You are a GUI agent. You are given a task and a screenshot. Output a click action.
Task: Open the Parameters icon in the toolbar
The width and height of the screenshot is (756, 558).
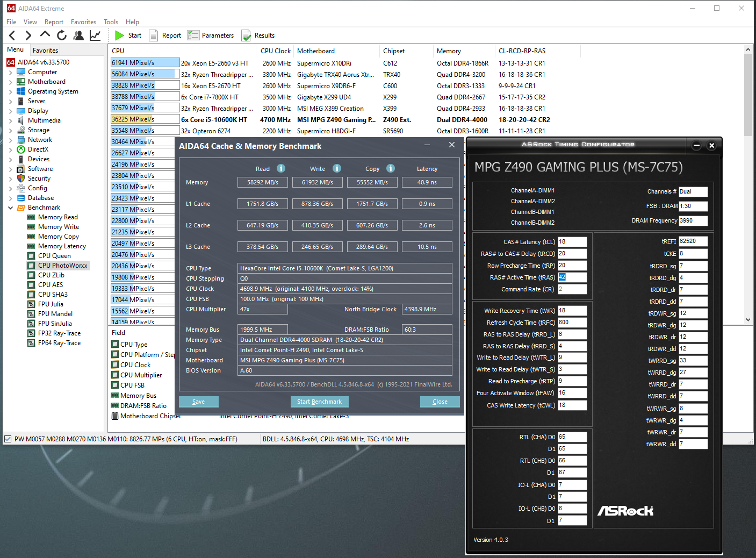[x=193, y=35]
